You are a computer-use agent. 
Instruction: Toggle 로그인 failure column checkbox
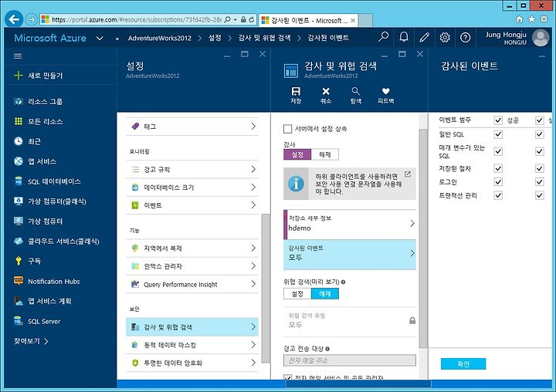[x=539, y=182]
